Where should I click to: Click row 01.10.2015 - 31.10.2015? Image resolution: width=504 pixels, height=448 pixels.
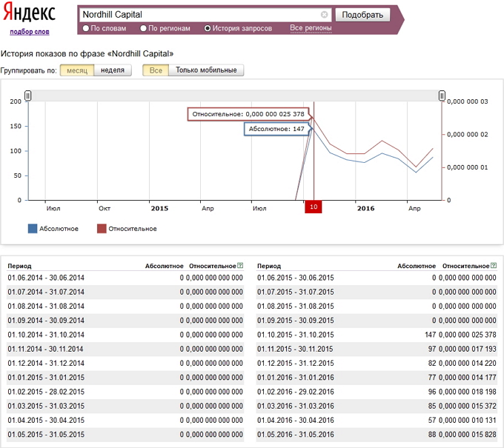click(377, 335)
